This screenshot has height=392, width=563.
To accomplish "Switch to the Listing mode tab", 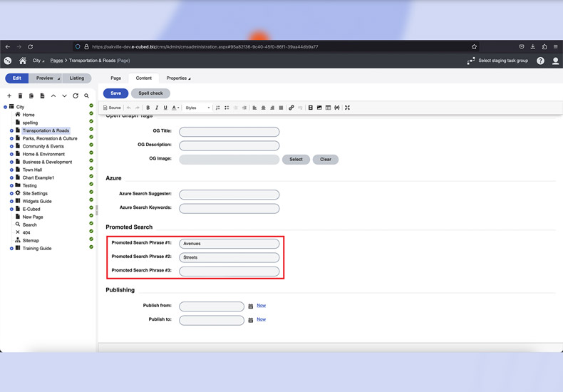I will (77, 78).
